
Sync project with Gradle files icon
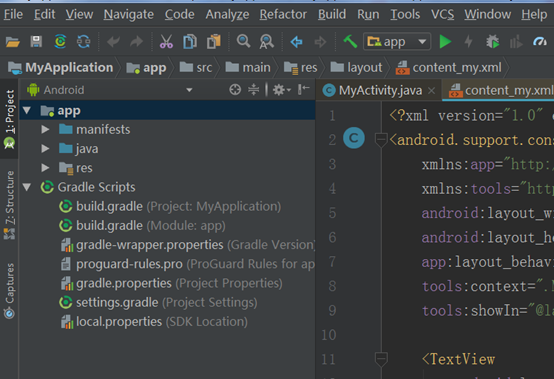[60, 42]
